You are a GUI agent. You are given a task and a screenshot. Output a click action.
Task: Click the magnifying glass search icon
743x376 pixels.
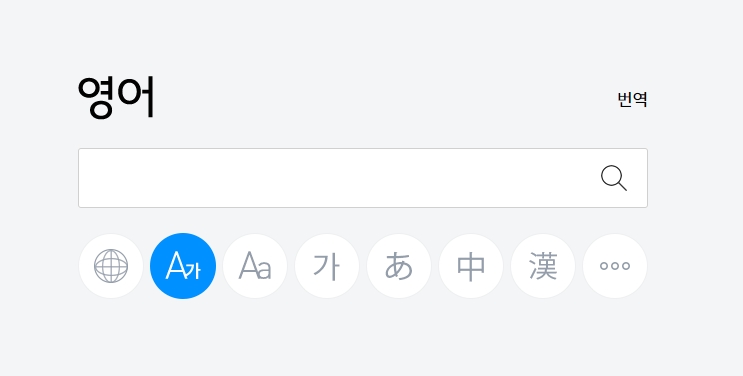click(614, 178)
